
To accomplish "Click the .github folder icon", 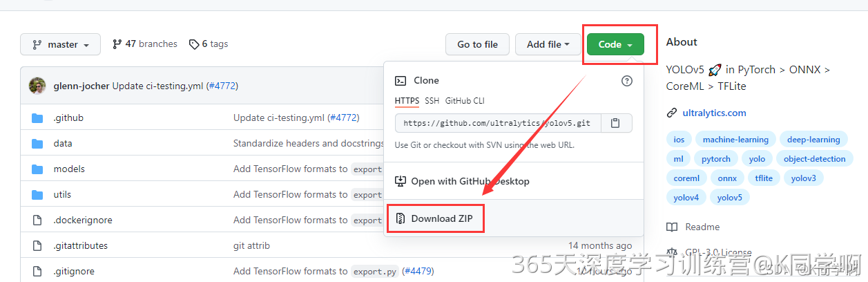I will [x=37, y=118].
